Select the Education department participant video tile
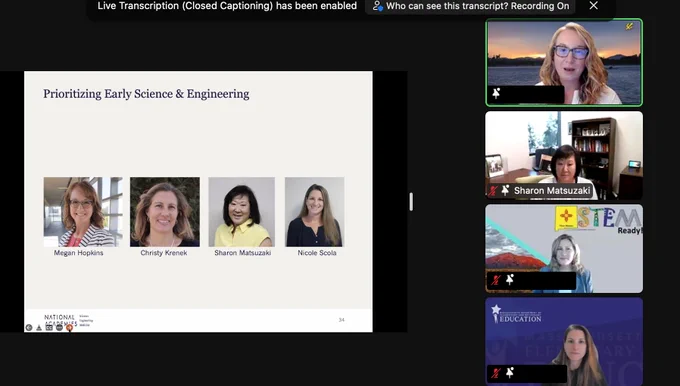The width and height of the screenshot is (680, 386). (564, 342)
